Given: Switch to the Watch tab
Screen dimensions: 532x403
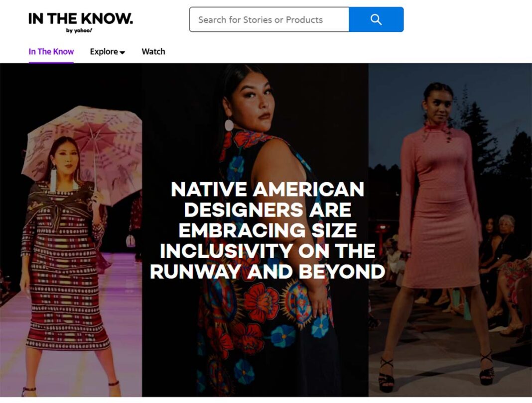Looking at the screenshot, I should (153, 52).
